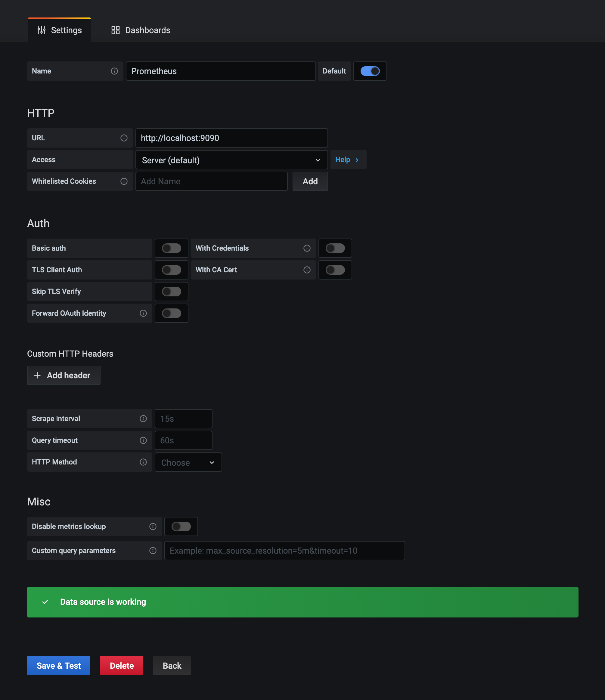Click the With CA Cert info icon
Image resolution: width=605 pixels, height=700 pixels.
click(x=306, y=270)
